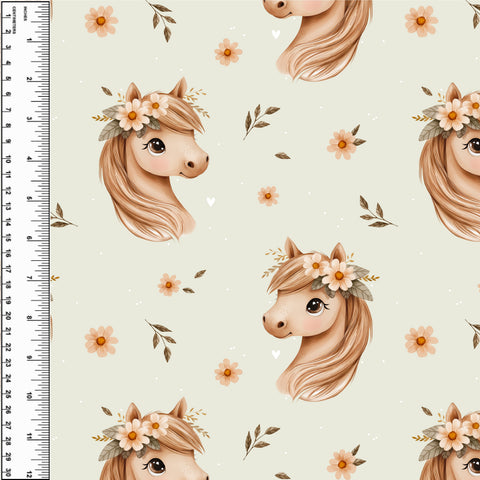Click the "INCHES" label on the ruler

pos(25,15)
